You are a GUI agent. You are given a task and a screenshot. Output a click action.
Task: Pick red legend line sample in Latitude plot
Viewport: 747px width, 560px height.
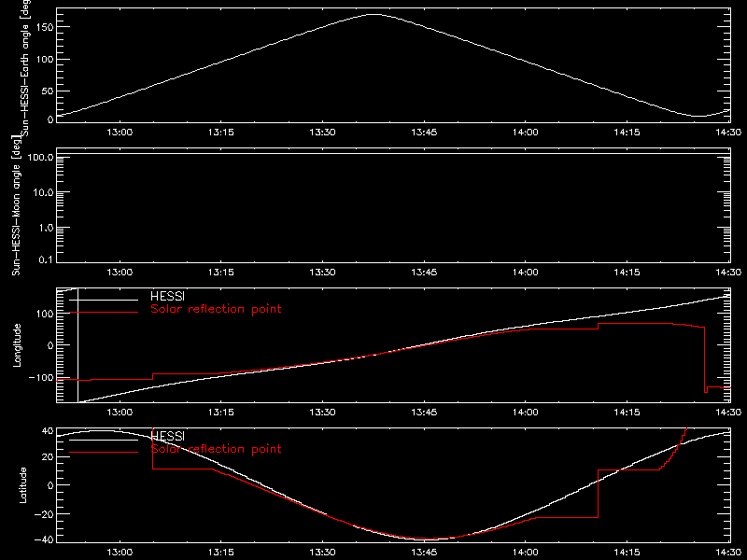[x=104, y=452]
